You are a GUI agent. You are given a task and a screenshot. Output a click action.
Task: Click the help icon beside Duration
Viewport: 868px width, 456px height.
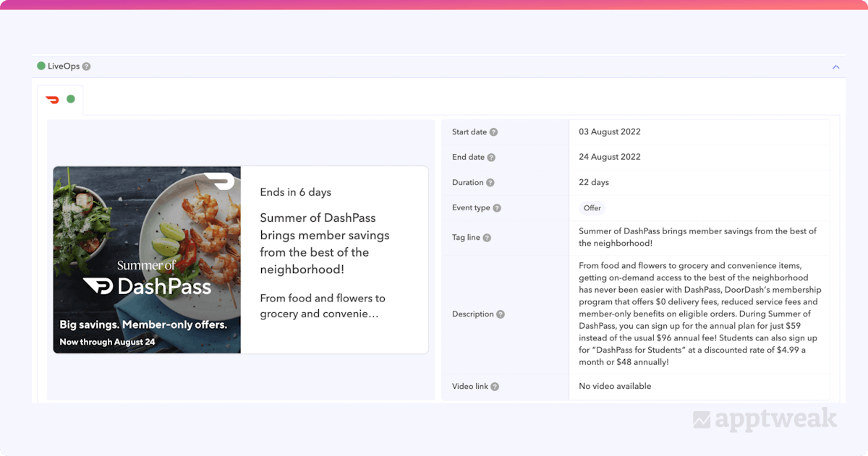point(490,183)
